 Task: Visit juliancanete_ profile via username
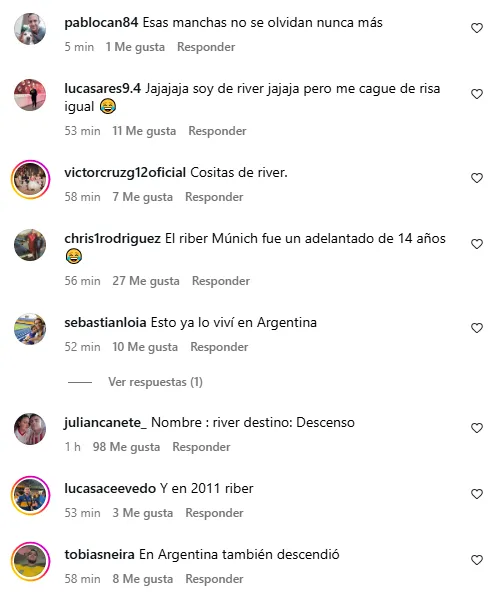click(x=105, y=422)
